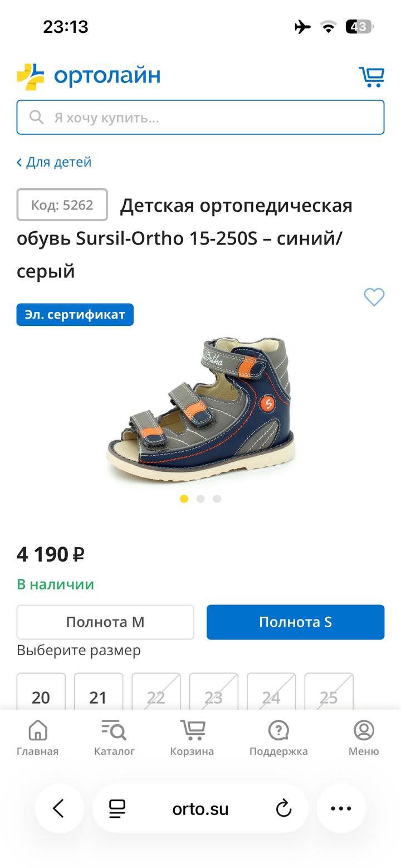Open browser more options (three dots)
The image size is (401, 868).
coord(341,808)
